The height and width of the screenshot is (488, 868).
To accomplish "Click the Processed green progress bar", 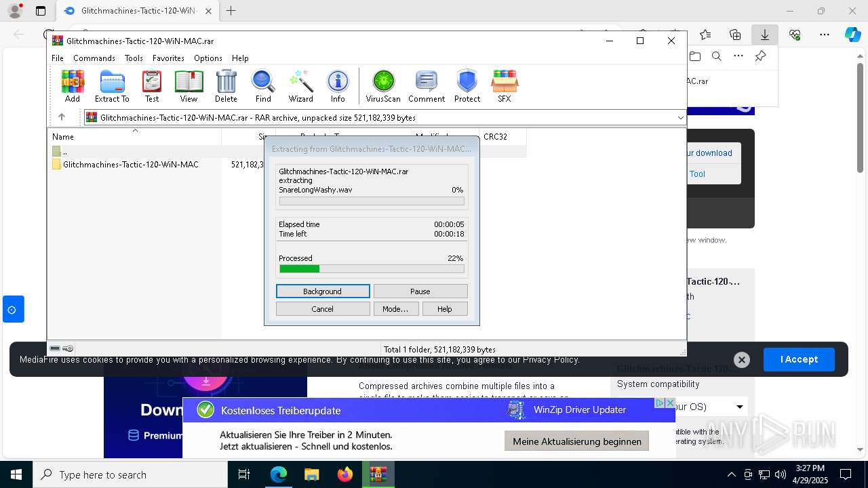I will (x=372, y=269).
